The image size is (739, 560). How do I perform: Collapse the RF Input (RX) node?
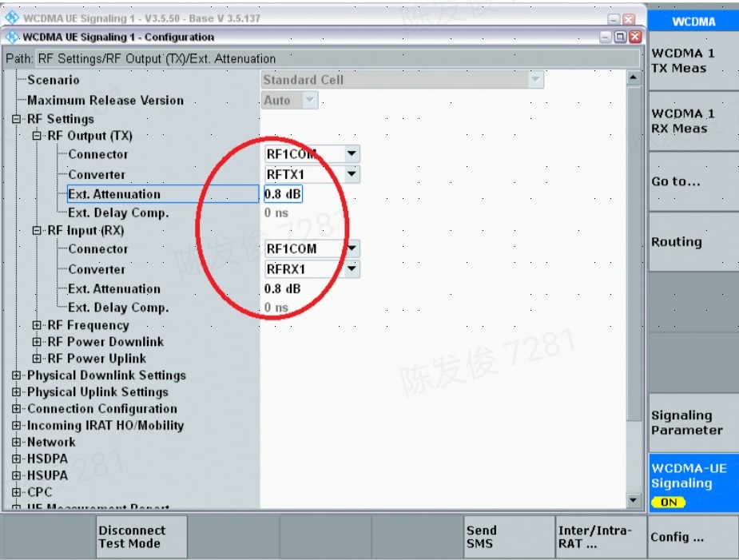(x=36, y=231)
